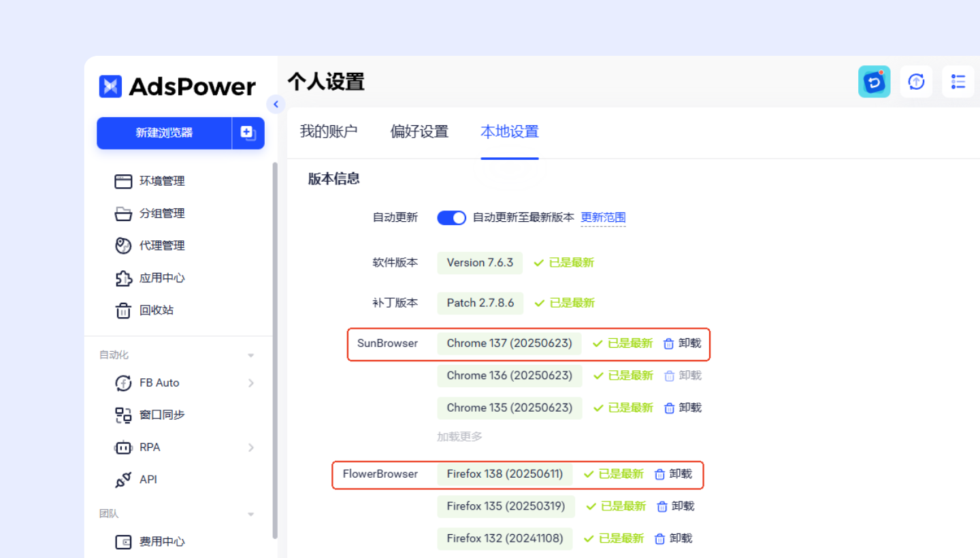Click the 新建浏览器 button
The height and width of the screenshot is (558, 980).
[164, 133]
